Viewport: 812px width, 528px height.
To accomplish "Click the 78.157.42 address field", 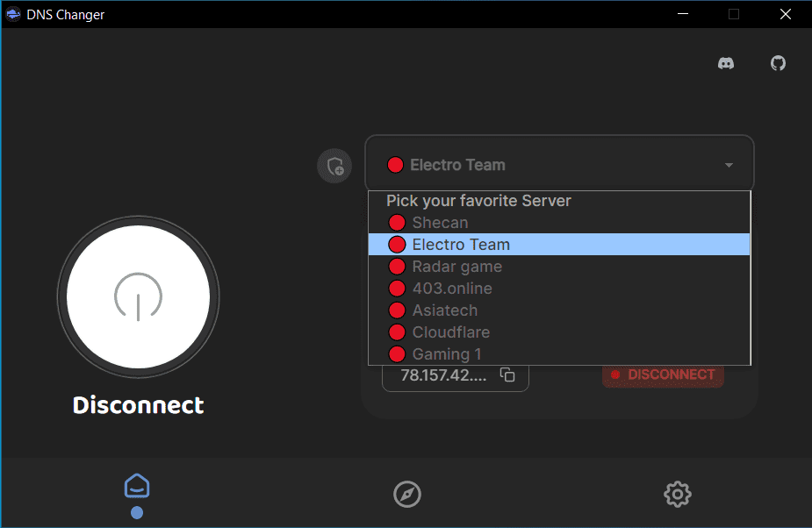I will click(456, 376).
